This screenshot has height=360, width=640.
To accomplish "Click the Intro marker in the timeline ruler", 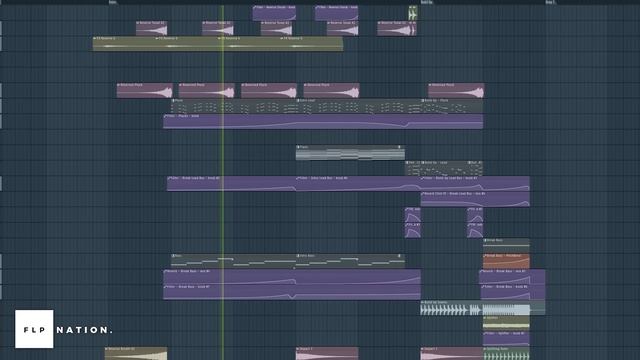I will (113, 2).
